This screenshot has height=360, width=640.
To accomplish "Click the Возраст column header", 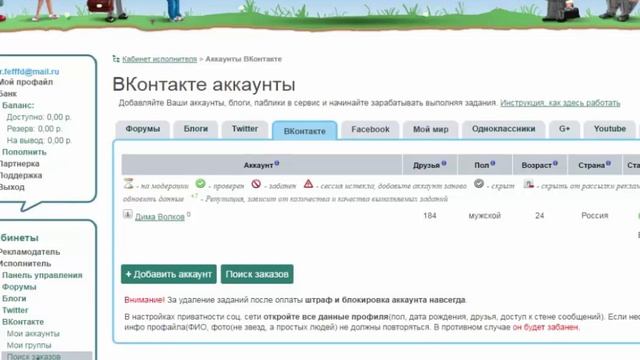I will (x=540, y=165).
